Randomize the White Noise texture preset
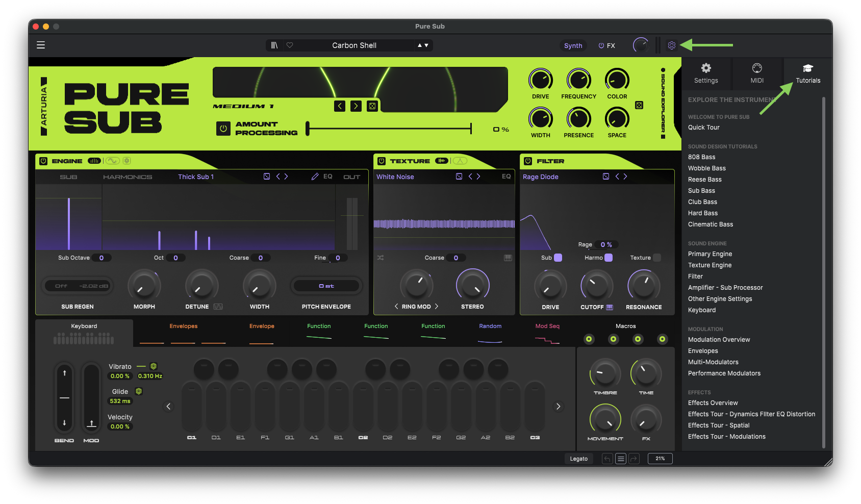861x504 pixels. pos(459,177)
